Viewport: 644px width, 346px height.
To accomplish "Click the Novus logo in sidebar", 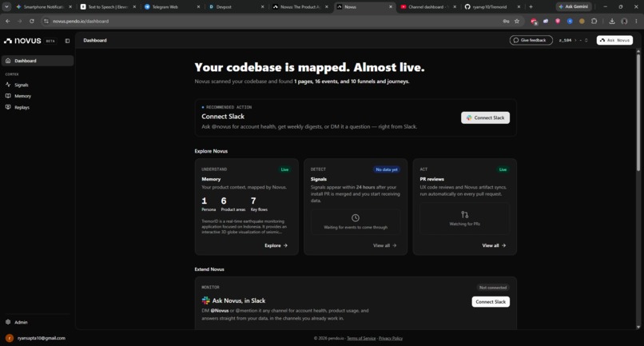I will (22, 41).
